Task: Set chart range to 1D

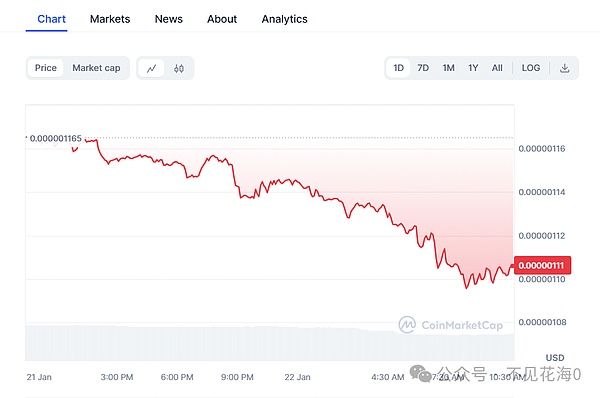Action: (x=398, y=68)
